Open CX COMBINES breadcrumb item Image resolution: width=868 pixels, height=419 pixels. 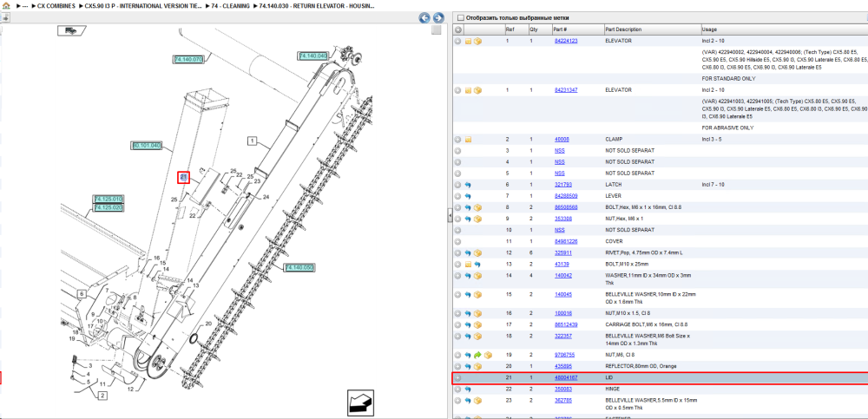56,5
